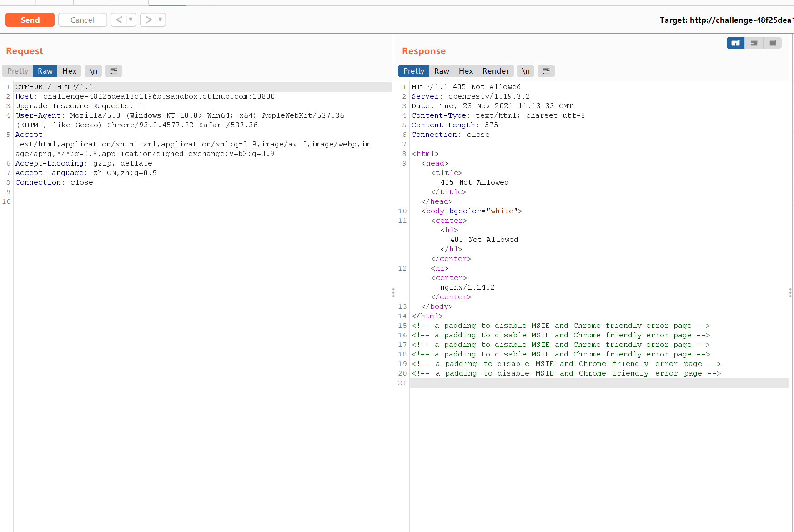Select the combined tabbed layout icon
The image size is (794, 532).
tap(773, 43)
